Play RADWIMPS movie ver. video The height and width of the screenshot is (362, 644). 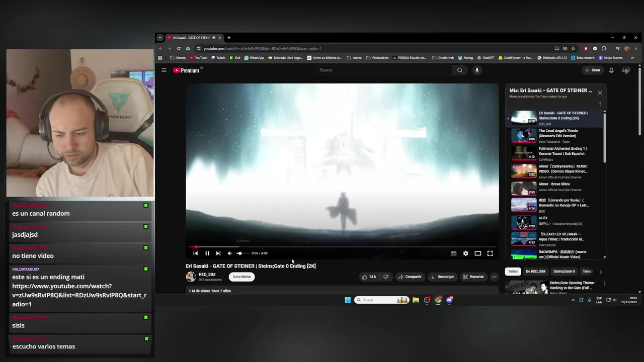555,254
